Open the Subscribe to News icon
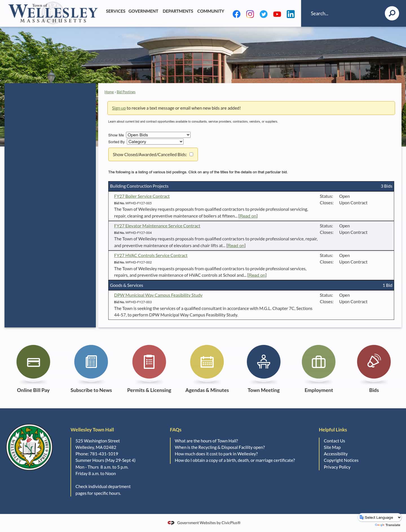The width and height of the screenshot is (406, 532). tap(91, 362)
